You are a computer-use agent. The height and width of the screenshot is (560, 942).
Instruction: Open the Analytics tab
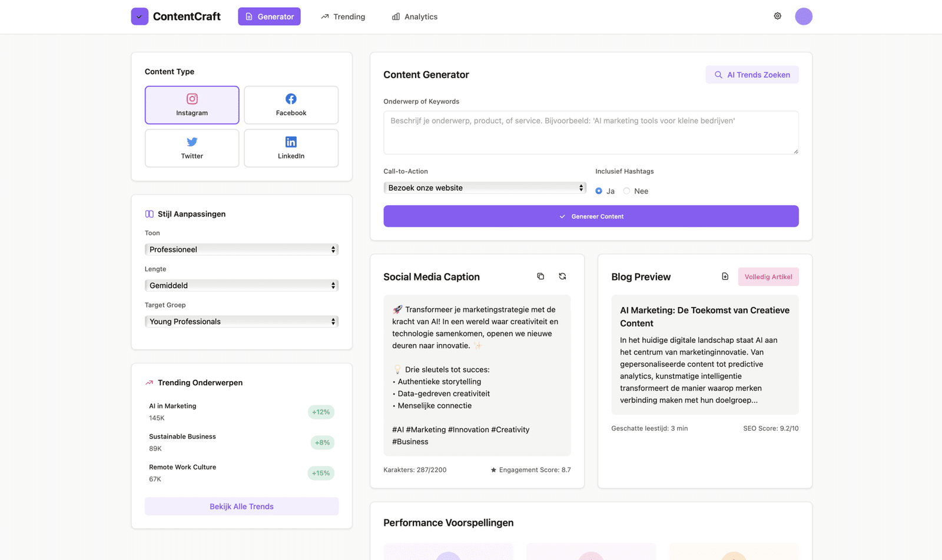click(414, 16)
